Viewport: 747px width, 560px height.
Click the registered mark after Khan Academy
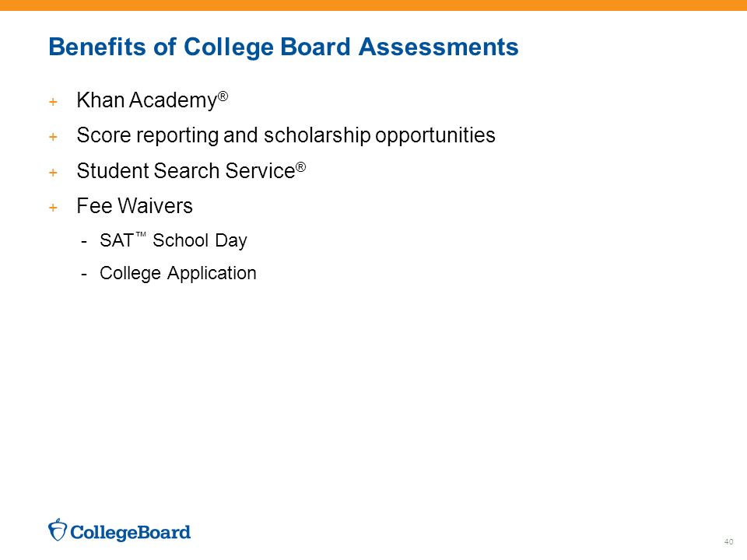tap(223, 96)
